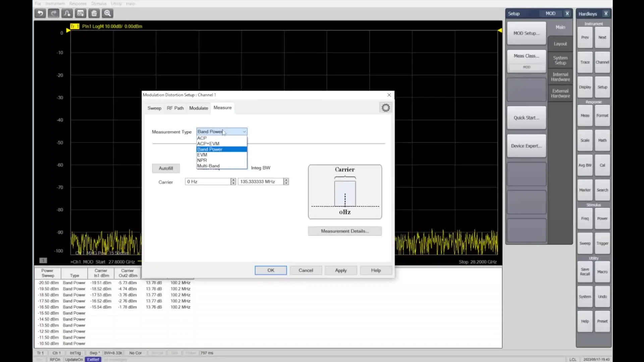Image resolution: width=644 pixels, height=362 pixels.
Task: Click the ExtRef status indicator
Action: coord(93,359)
